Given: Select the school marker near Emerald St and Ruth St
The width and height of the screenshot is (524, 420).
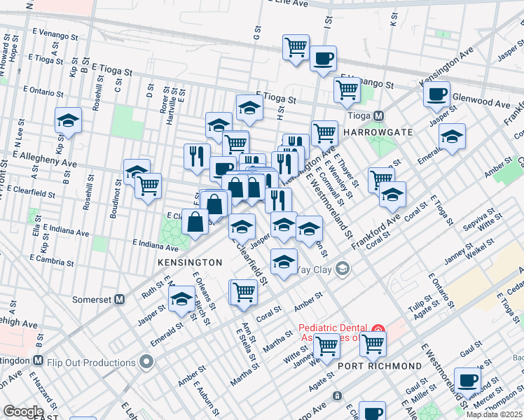Looking at the screenshot, I should pos(181,299).
